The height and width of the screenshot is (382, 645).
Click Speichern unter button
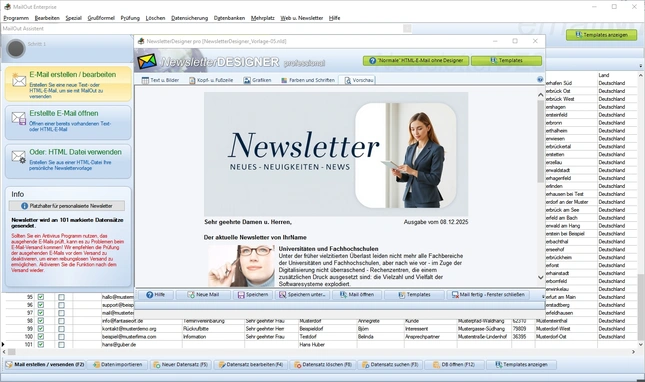tap(302, 295)
